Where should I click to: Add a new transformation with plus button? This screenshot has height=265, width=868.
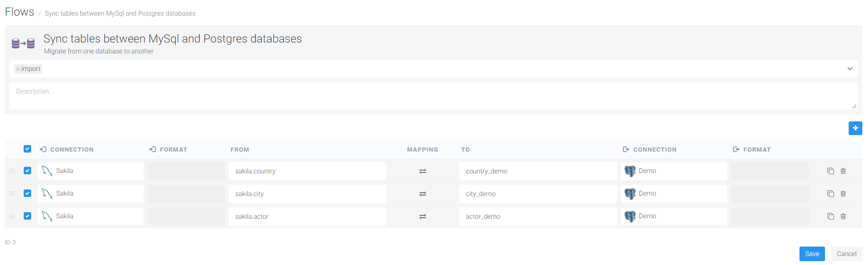point(855,128)
